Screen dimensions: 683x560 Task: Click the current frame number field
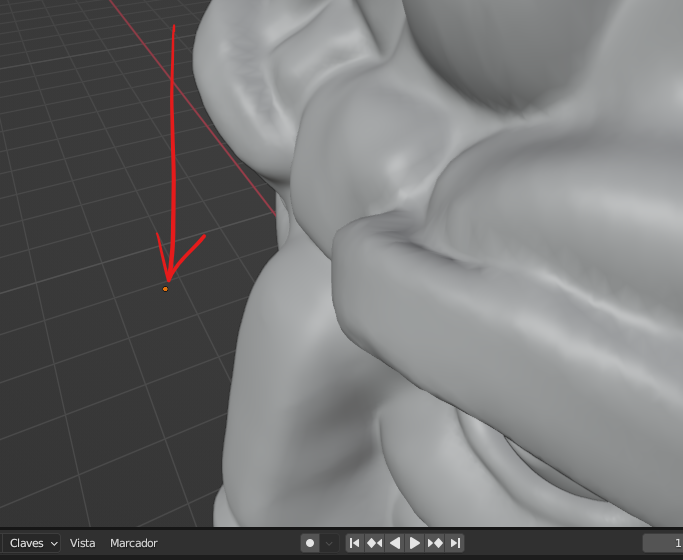(x=663, y=543)
